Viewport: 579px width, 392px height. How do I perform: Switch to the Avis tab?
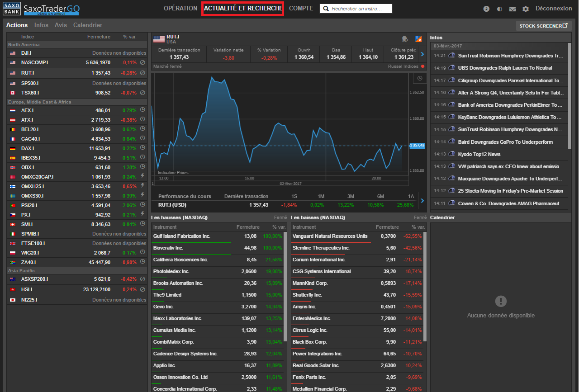pos(61,25)
